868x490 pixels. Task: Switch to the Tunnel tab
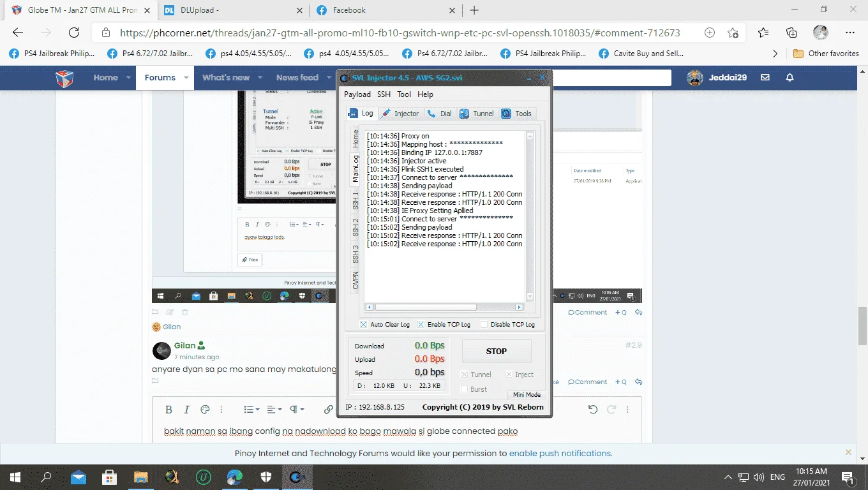pos(476,114)
